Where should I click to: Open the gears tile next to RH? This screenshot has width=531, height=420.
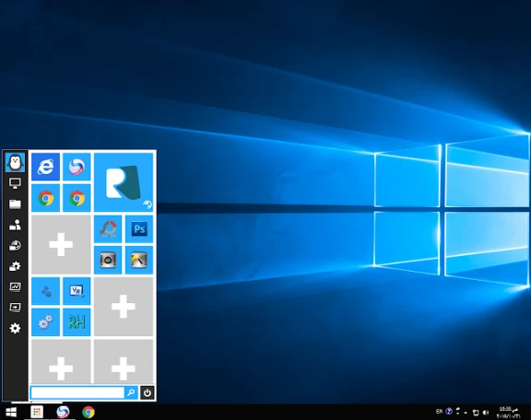click(45, 322)
